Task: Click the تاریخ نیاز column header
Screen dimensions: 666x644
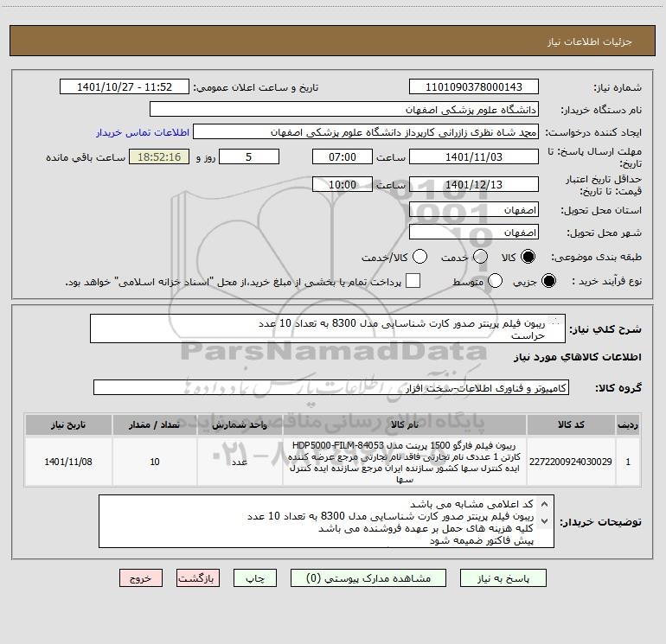Action: coord(68,424)
